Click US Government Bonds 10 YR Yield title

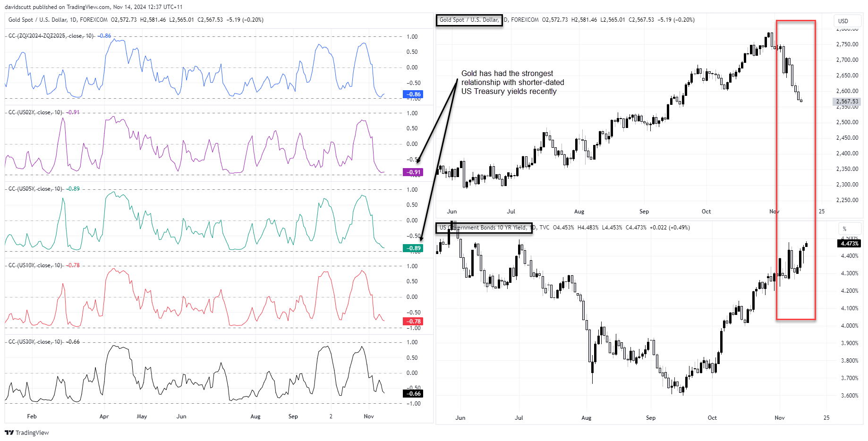pos(483,228)
